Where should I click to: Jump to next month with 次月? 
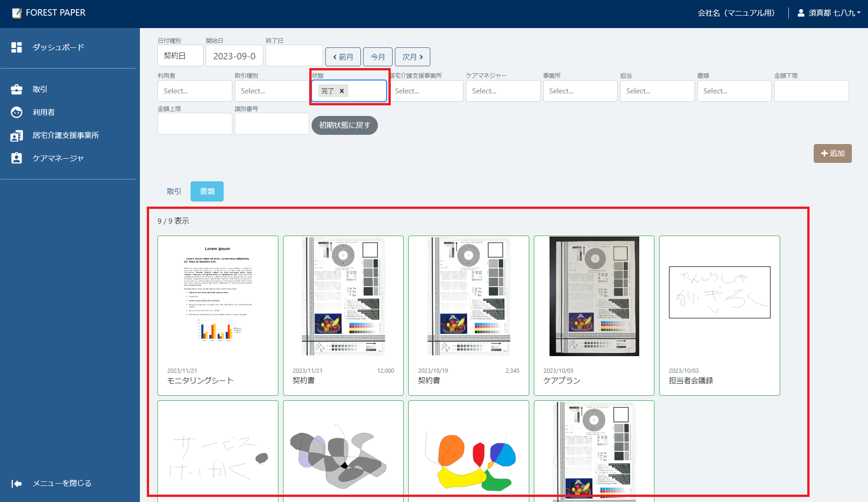412,57
